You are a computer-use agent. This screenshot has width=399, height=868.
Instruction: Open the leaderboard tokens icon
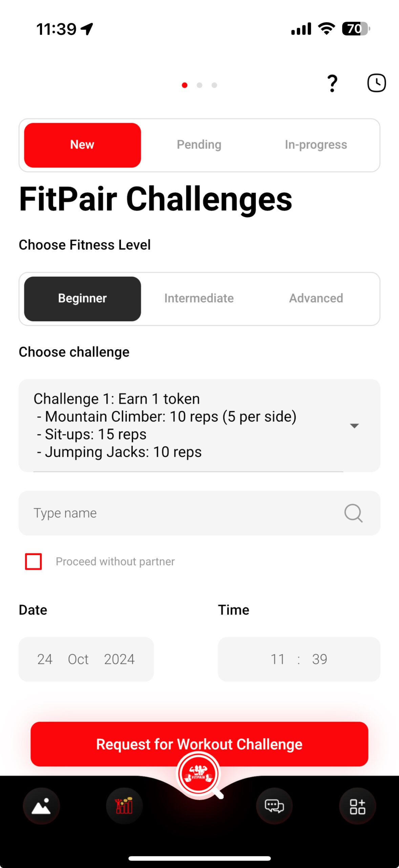pos(124,806)
